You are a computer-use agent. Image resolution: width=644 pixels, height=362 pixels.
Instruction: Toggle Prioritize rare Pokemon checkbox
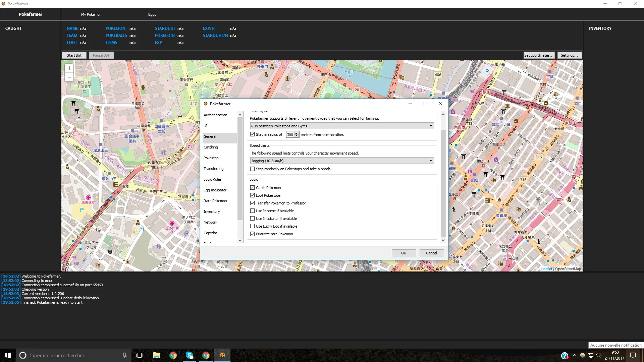click(253, 234)
